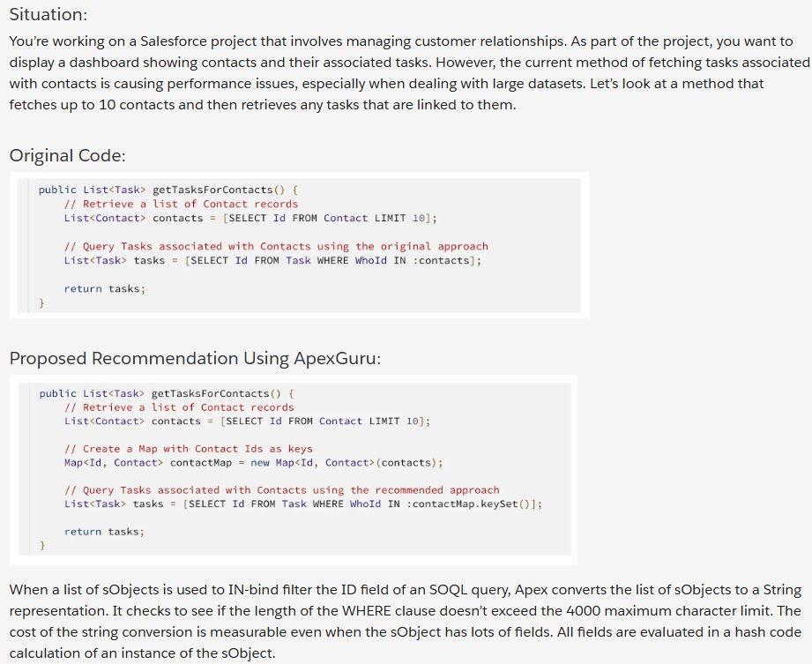Click the original code line querying Task "WHERE WhoId IN :contacts"
The width and height of the screenshot is (812, 664).
[x=272, y=260]
